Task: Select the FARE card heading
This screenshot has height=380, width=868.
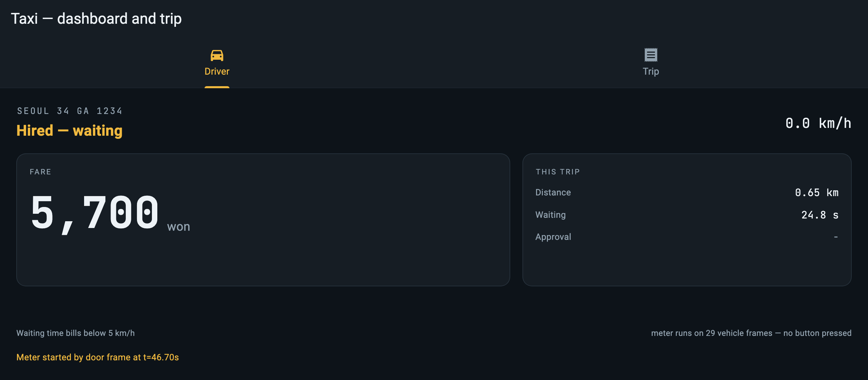Action: pos(40,172)
